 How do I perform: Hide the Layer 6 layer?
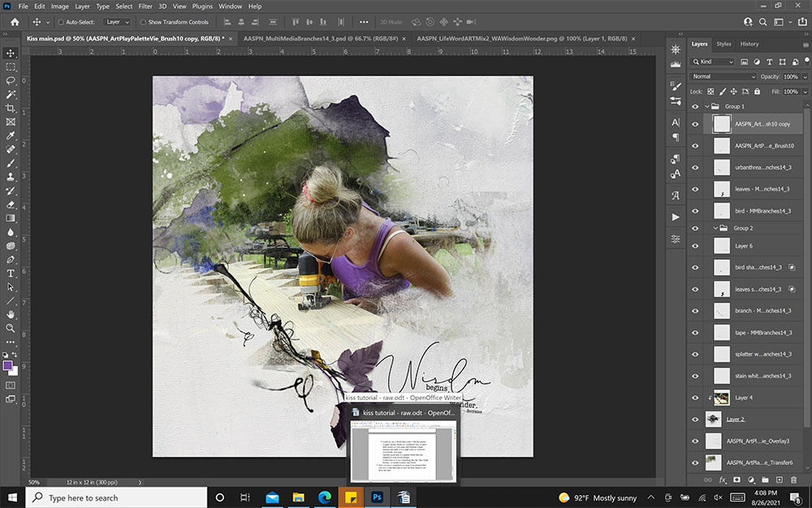(695, 246)
